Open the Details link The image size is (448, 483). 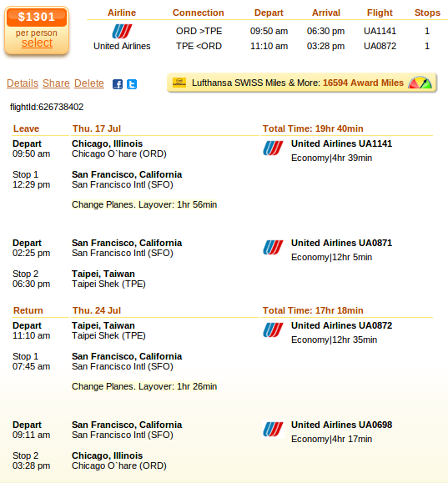coord(23,83)
